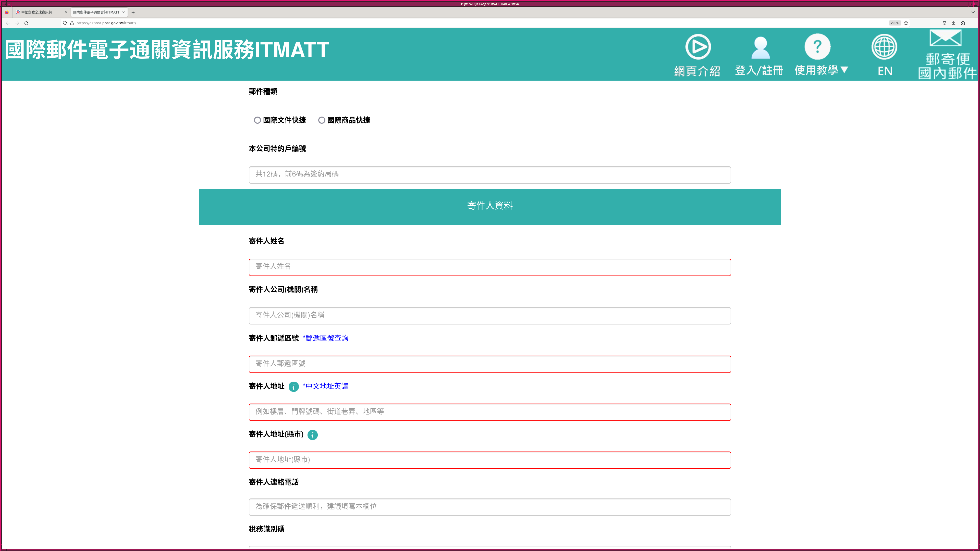This screenshot has width=980, height=551.
Task: Switch language via EN globe icon
Action: (x=884, y=47)
